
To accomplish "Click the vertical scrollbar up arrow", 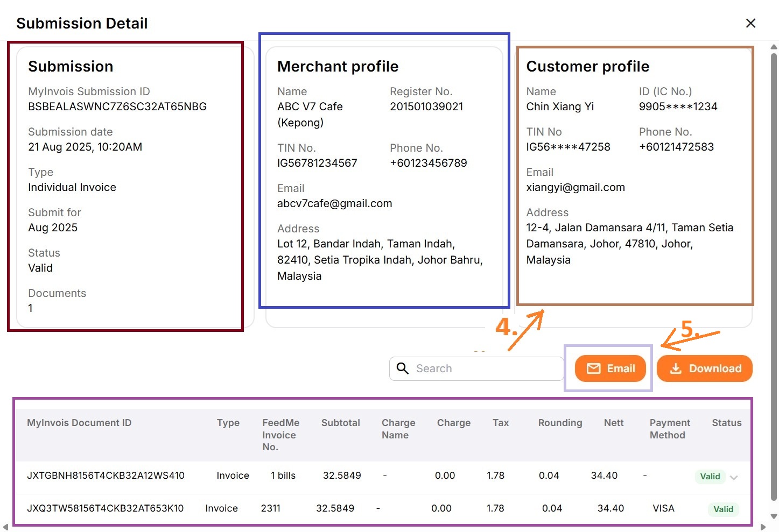I will [x=774, y=47].
